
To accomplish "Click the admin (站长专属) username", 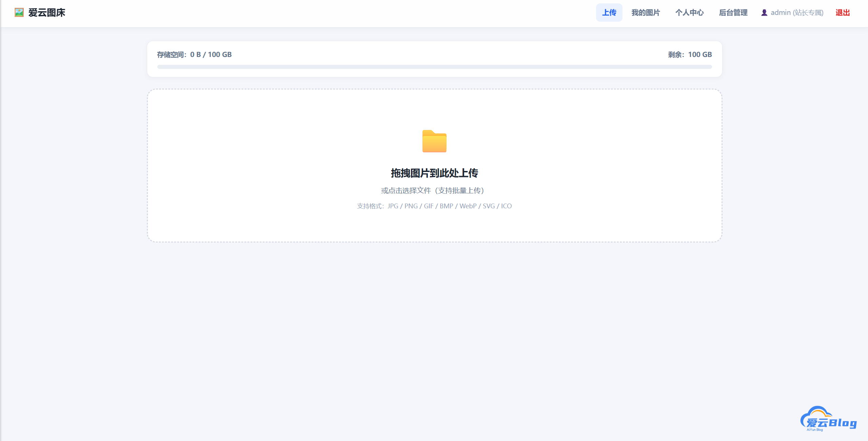I will (797, 13).
